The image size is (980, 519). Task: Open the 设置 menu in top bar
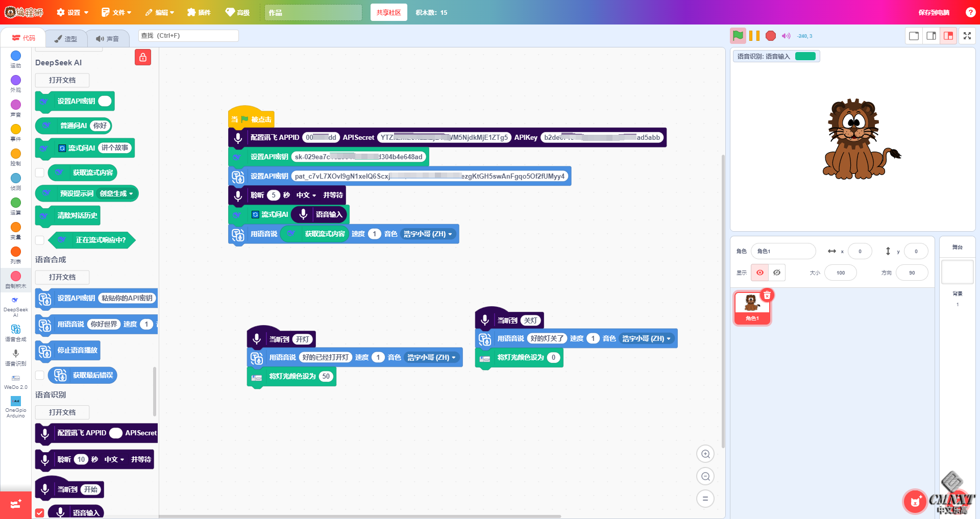(x=72, y=12)
